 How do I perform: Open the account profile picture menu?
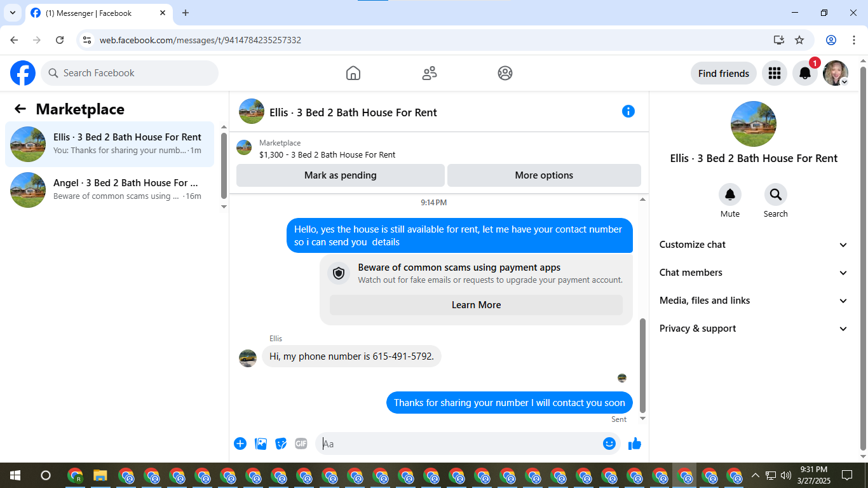pyautogui.click(x=836, y=73)
